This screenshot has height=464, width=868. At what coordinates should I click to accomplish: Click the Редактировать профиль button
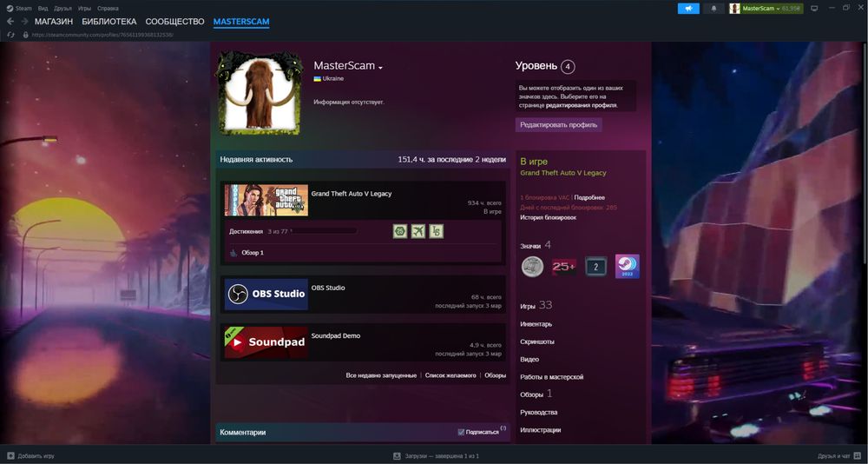pos(558,125)
